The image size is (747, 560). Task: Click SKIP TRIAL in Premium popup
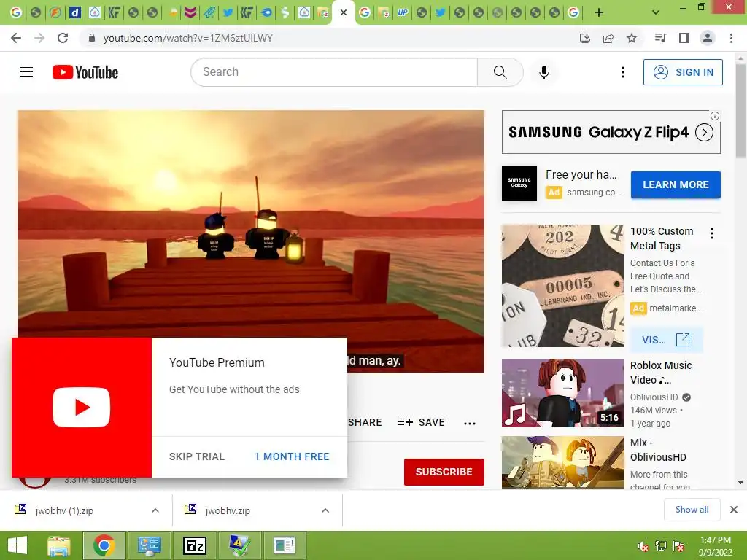click(197, 456)
